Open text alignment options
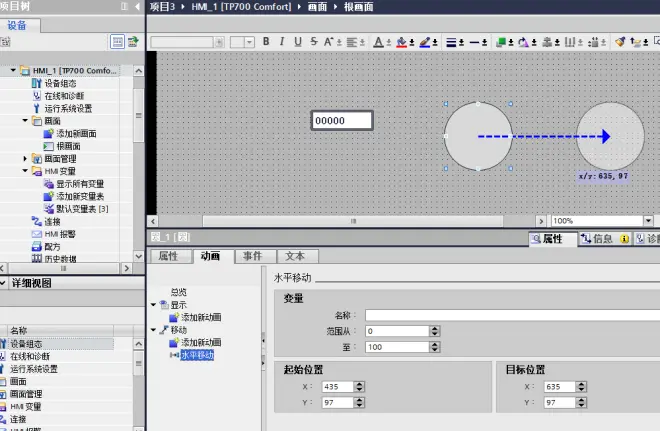 [356, 42]
